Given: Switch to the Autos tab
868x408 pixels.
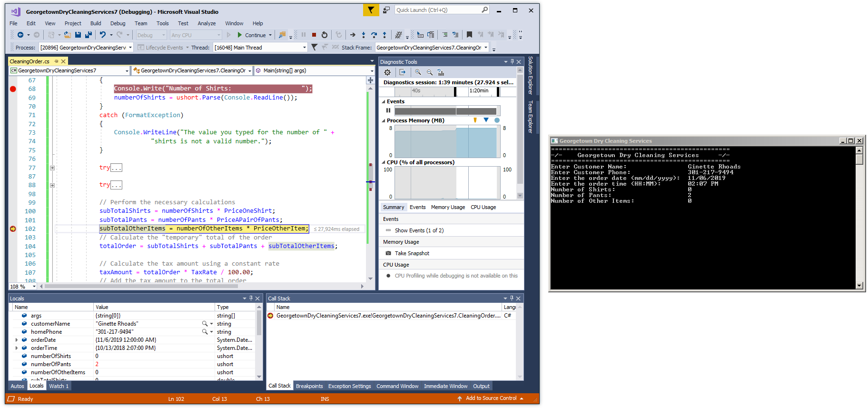Looking at the screenshot, I should click(x=18, y=386).
